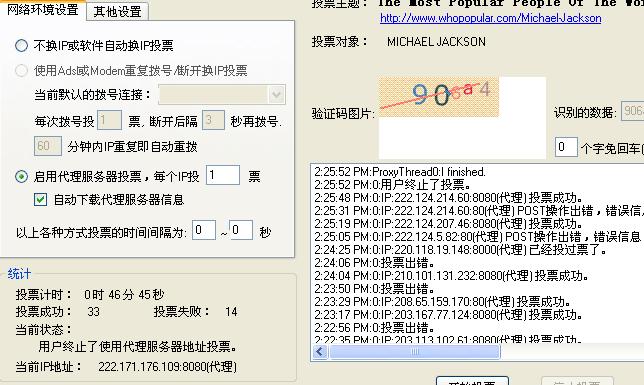The image size is (644, 385).
Task: Open the whopopular.com Michael-Jackson link
Action: tap(490, 18)
